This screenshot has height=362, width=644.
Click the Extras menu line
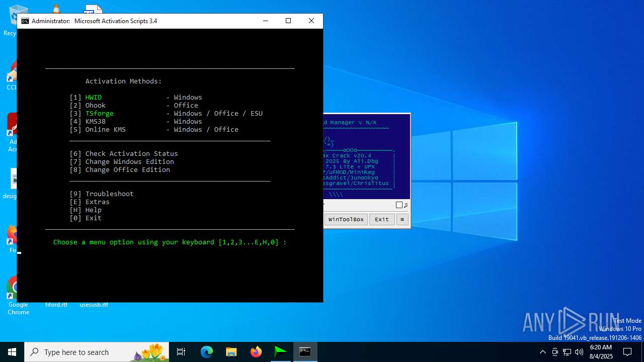pyautogui.click(x=90, y=202)
